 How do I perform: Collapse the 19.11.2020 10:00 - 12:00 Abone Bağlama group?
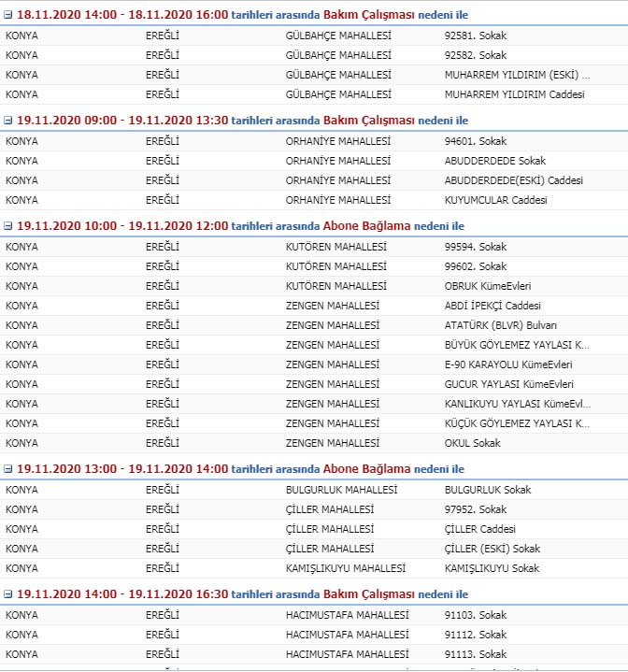(7, 226)
